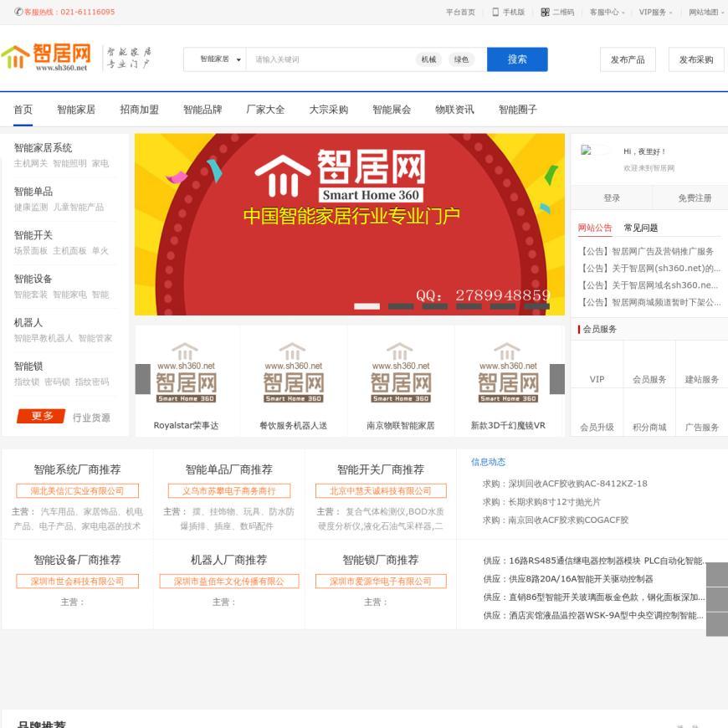This screenshot has height=728, width=728.
Task: Click the 积分商城 member service tile
Action: pyautogui.click(x=649, y=413)
